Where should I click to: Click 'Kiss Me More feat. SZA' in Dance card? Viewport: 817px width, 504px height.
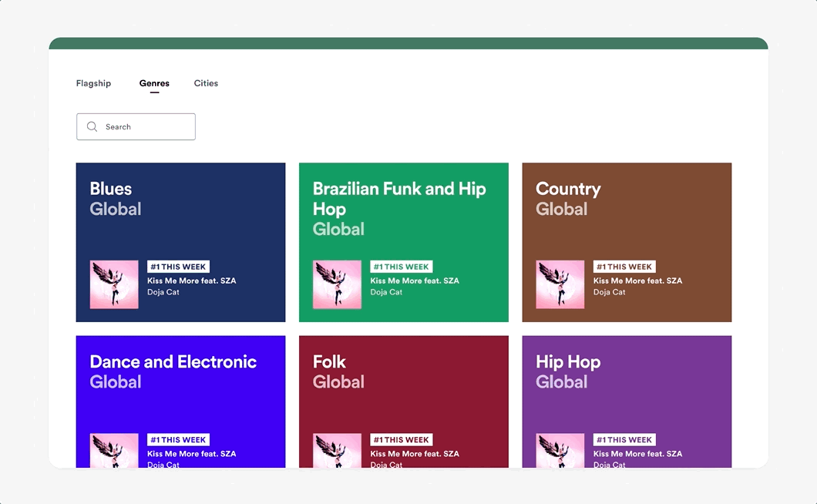pyautogui.click(x=192, y=454)
